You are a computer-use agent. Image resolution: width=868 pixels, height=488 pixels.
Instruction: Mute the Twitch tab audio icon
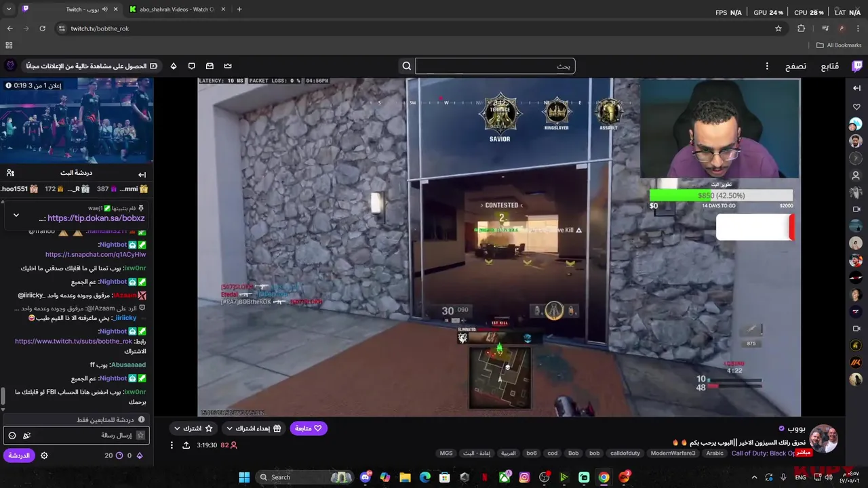104,9
